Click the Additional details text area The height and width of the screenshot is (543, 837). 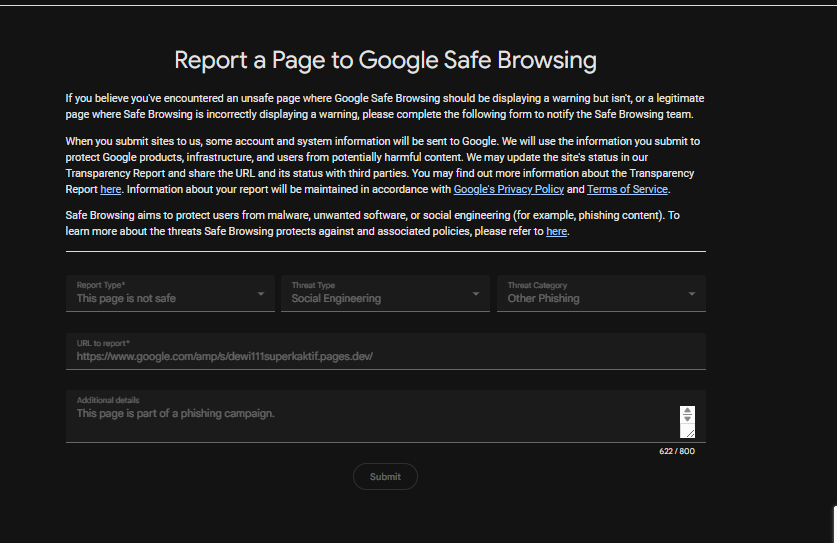pos(385,416)
